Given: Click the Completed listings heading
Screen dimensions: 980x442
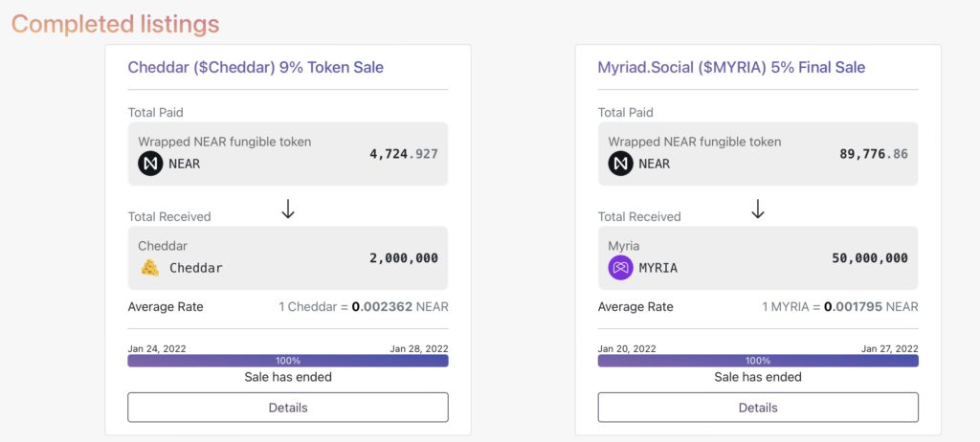Looking at the screenshot, I should point(116,24).
